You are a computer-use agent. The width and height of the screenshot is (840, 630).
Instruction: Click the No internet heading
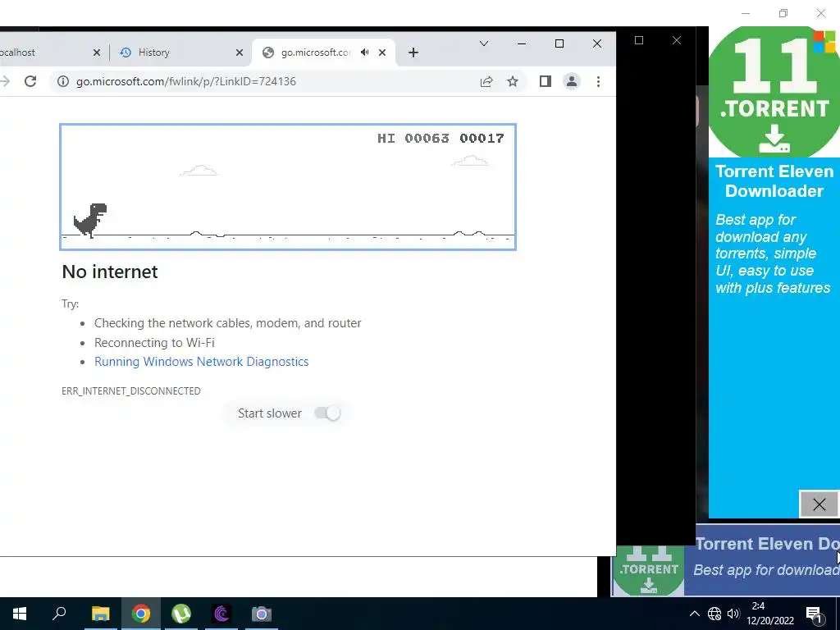pos(110,272)
